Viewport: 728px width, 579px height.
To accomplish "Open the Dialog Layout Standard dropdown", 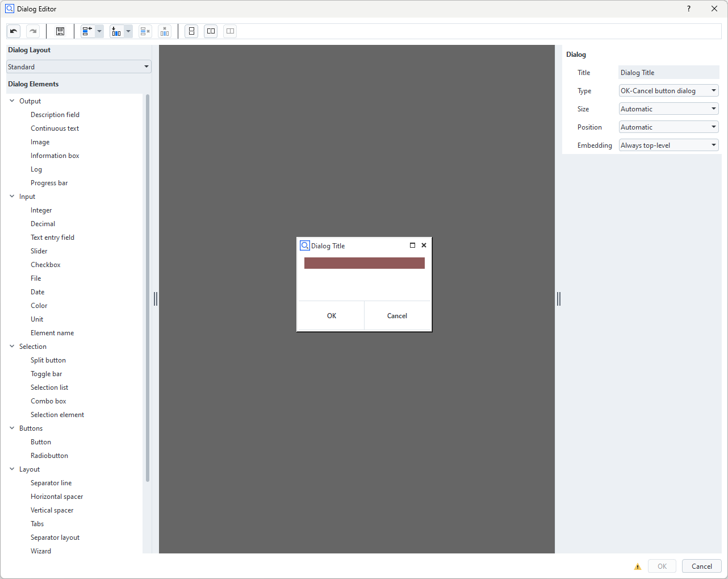I will 78,66.
